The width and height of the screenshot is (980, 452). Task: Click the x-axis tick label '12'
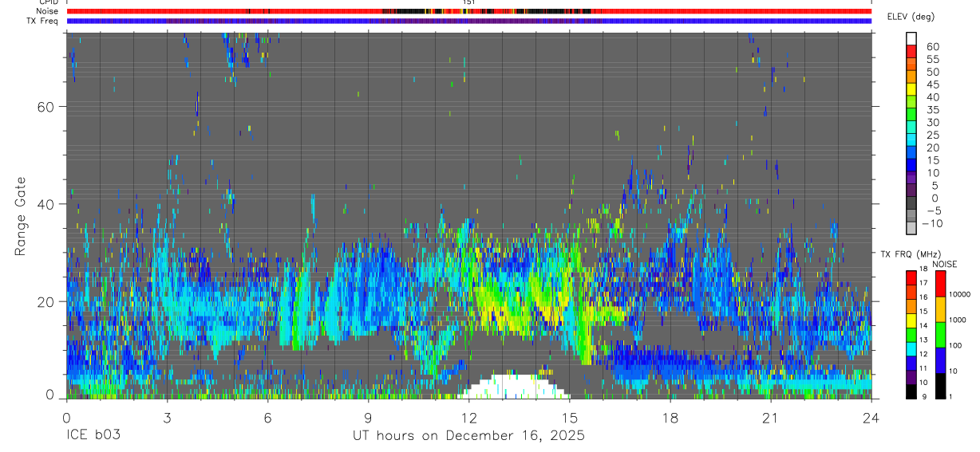[468, 417]
